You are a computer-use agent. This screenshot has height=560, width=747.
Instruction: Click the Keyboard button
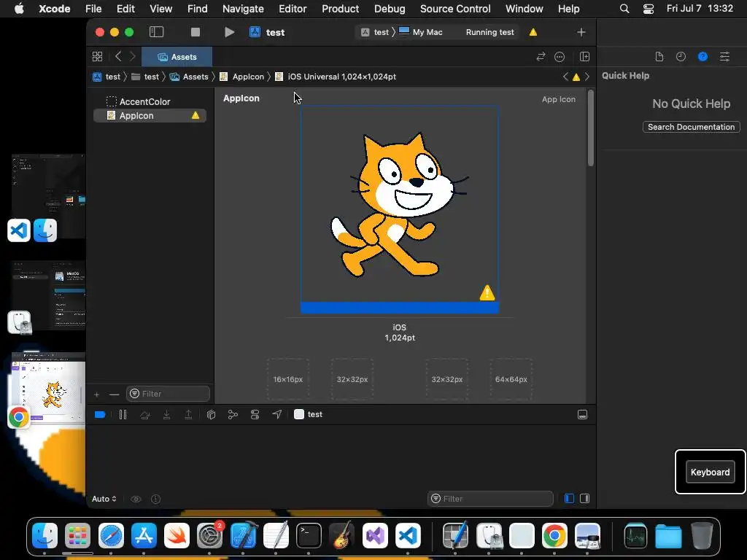(x=710, y=472)
